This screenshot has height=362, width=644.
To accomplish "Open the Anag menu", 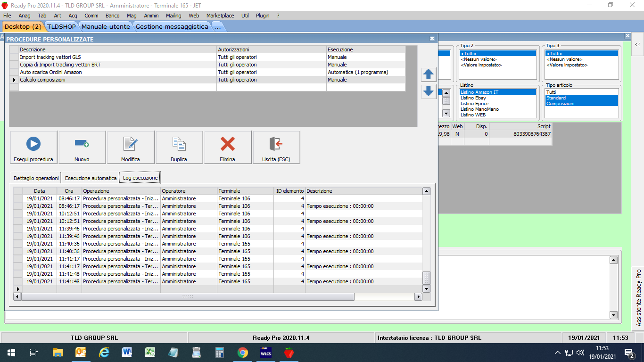I will tap(25, 16).
